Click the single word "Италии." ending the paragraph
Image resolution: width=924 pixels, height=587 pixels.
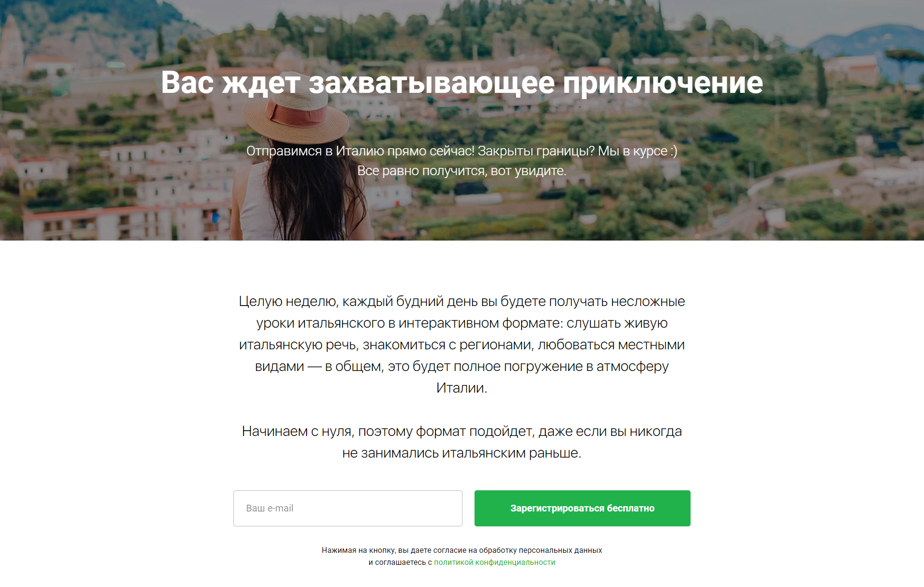462,388
